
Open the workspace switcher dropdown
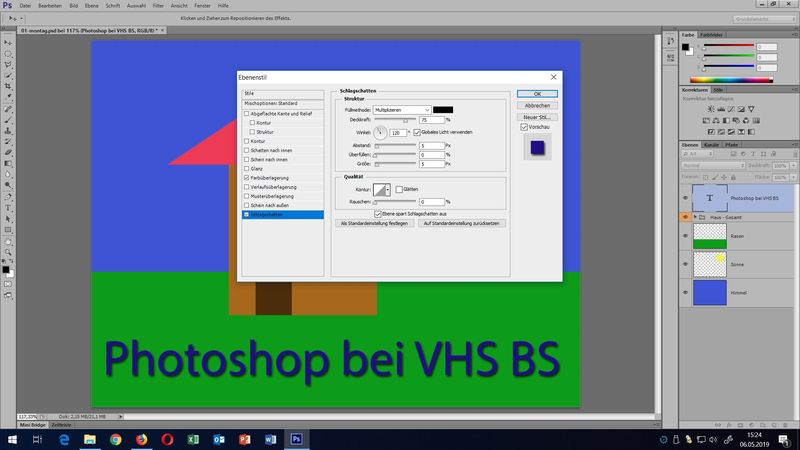click(x=765, y=18)
